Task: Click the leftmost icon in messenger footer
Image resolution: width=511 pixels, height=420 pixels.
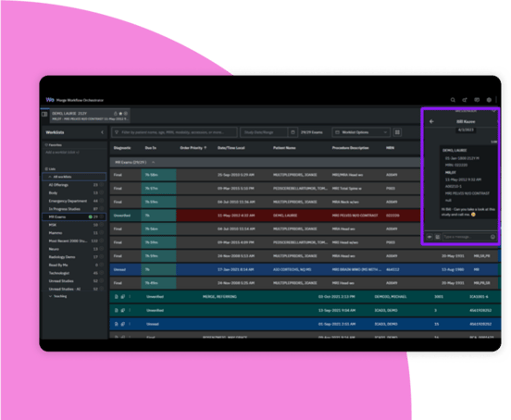Action: [x=430, y=237]
